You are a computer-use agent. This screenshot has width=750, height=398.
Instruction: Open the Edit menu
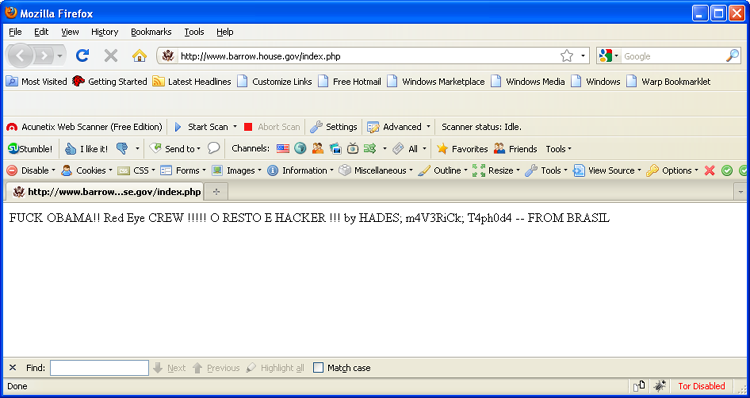pyautogui.click(x=41, y=32)
